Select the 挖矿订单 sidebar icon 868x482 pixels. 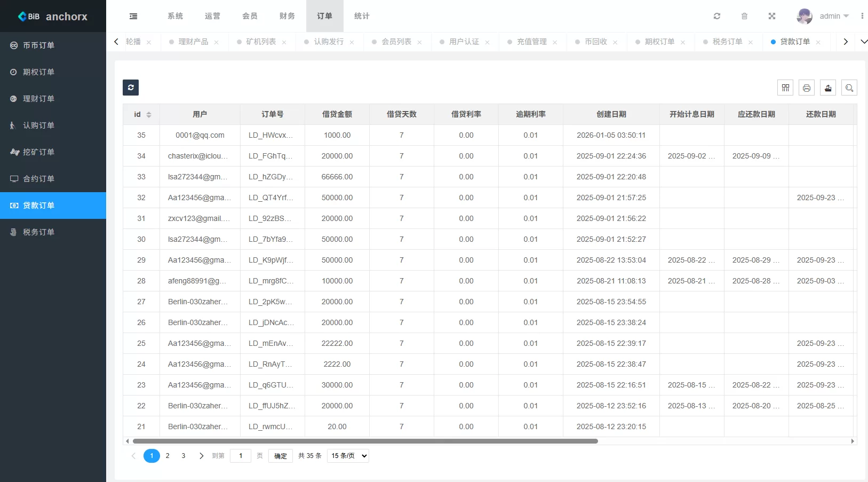coord(14,152)
